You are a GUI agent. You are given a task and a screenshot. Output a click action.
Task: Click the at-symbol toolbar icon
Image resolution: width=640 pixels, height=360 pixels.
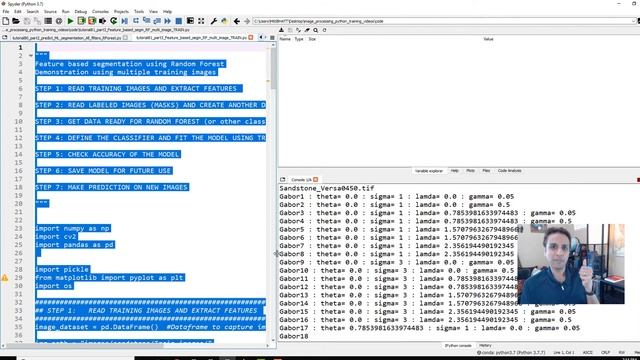[59, 21]
